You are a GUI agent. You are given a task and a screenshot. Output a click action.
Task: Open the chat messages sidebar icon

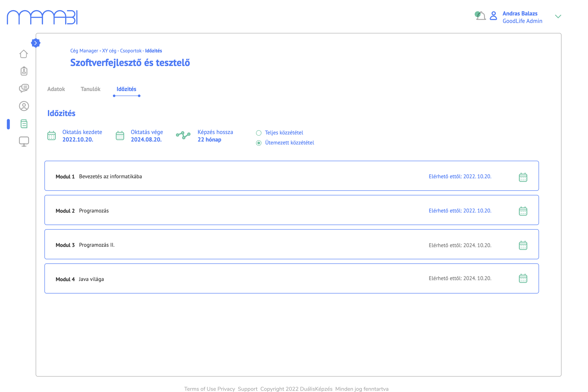point(24,88)
